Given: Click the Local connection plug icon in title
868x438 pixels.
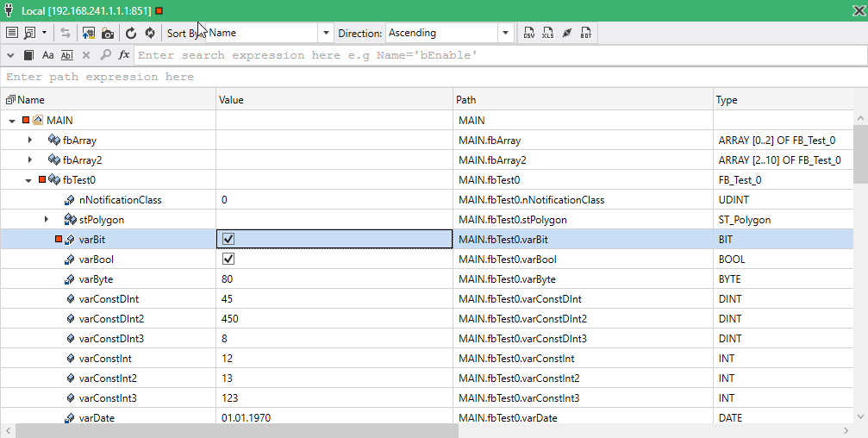Looking at the screenshot, I should click(x=9, y=10).
